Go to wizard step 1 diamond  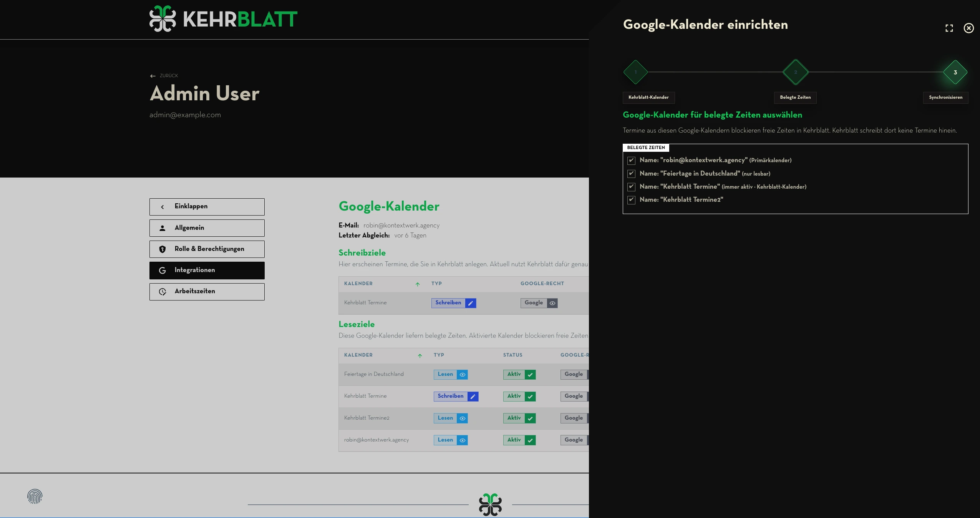pyautogui.click(x=635, y=72)
